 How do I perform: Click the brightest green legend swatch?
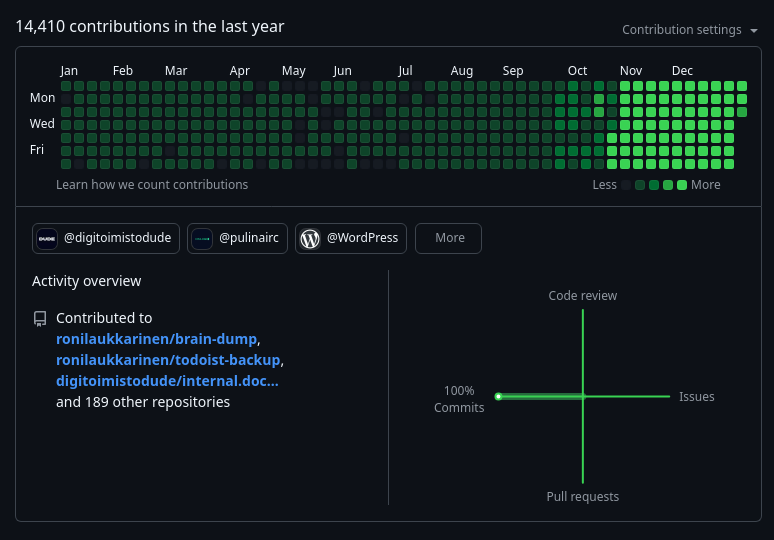[x=682, y=185]
